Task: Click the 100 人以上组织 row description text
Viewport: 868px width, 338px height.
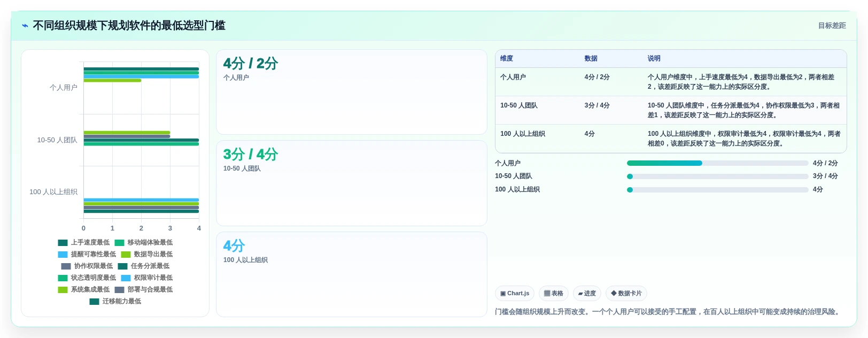Action: [744, 139]
